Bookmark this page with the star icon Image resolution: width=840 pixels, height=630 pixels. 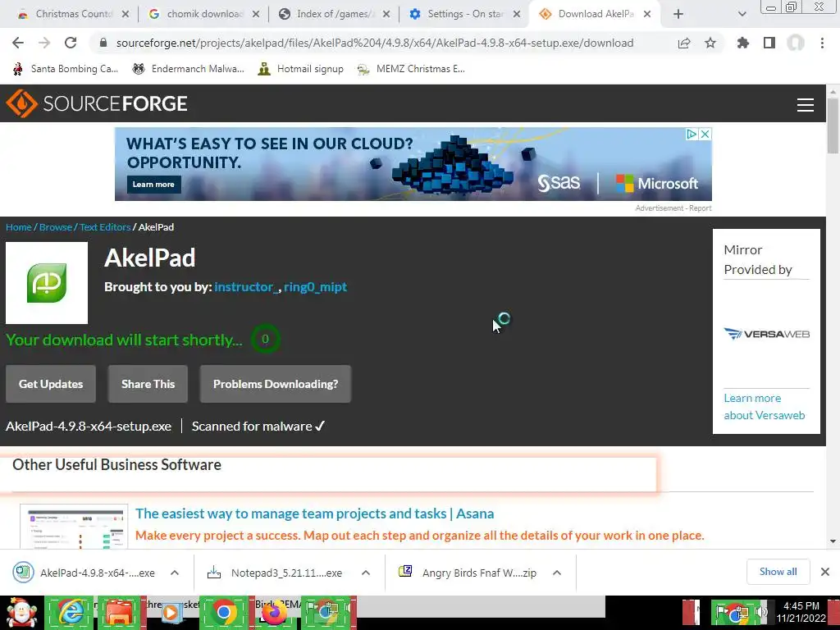[x=710, y=43]
